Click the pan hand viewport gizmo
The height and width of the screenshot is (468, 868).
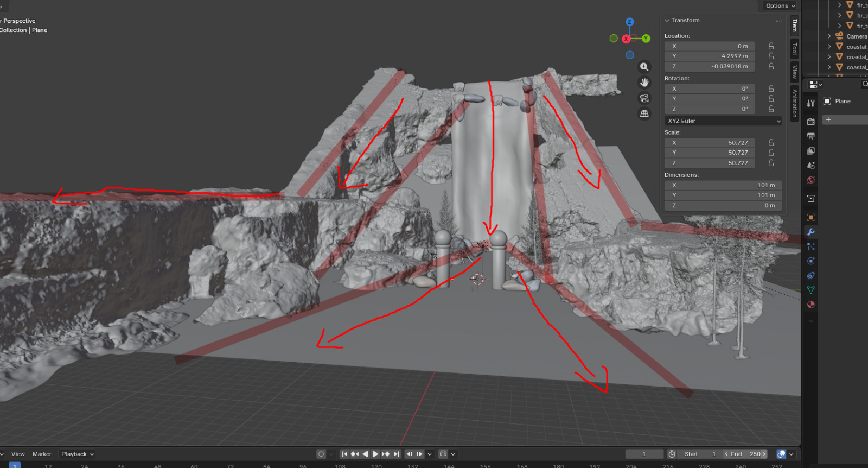coord(644,83)
